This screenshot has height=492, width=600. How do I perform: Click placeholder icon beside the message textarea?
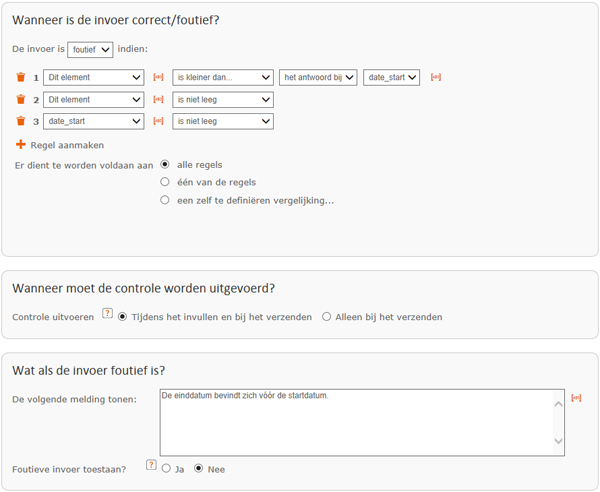pyautogui.click(x=576, y=398)
